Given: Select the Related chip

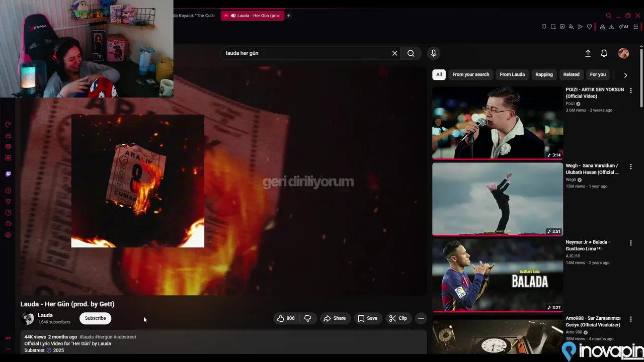Looking at the screenshot, I should [x=571, y=74].
